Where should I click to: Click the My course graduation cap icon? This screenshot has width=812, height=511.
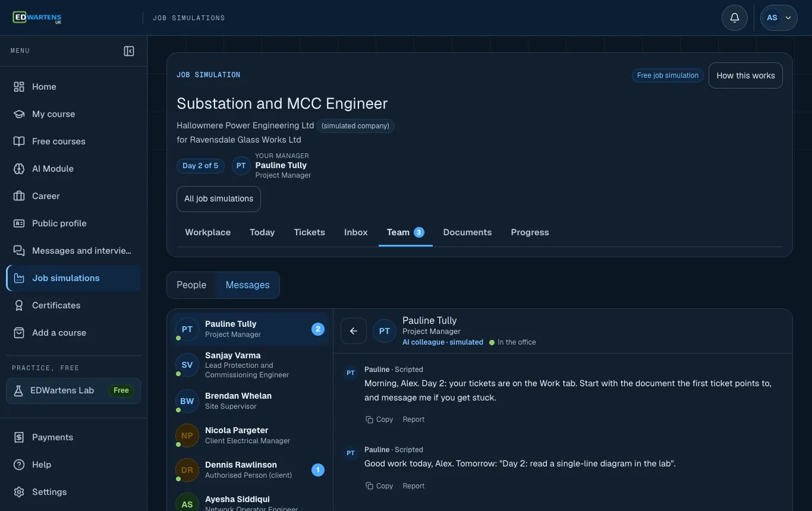point(19,114)
